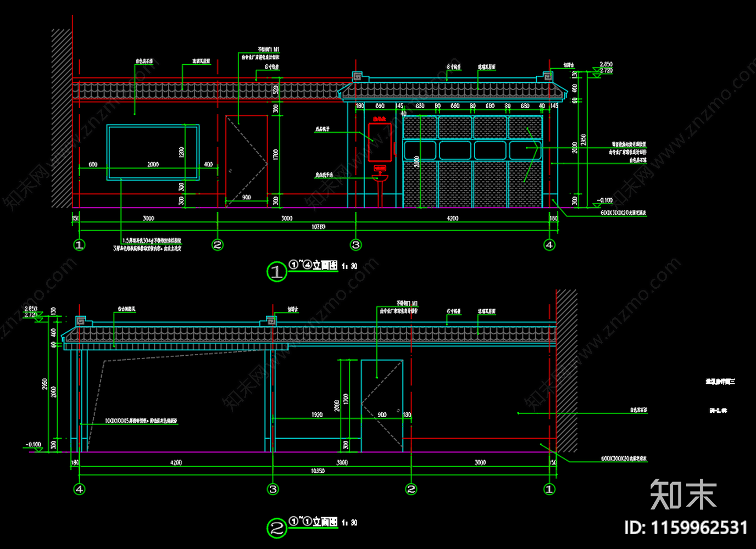Viewport: 756px width, 549px height.
Task: Click axis bubble 1 of the lower elevation
Action: (549, 489)
